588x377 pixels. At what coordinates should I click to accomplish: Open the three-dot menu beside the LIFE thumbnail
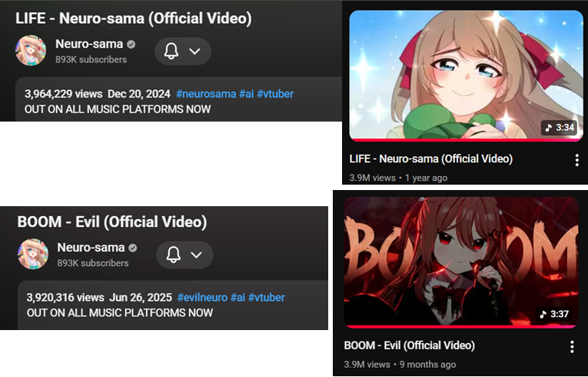point(576,160)
